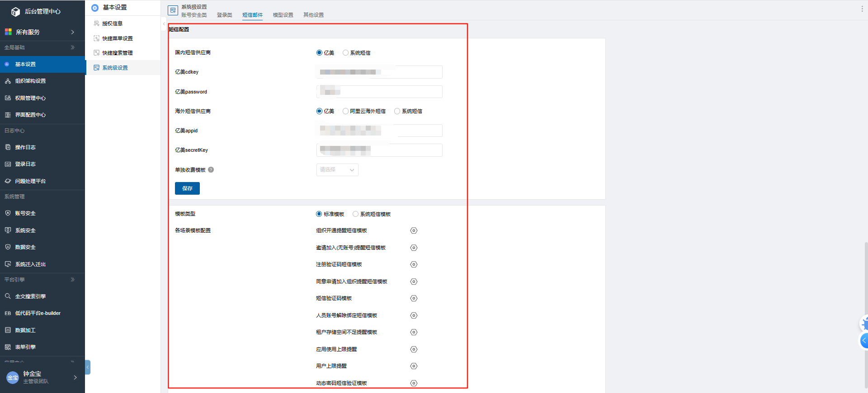
Task: Click the 亿美cdkey input field
Action: (x=379, y=72)
